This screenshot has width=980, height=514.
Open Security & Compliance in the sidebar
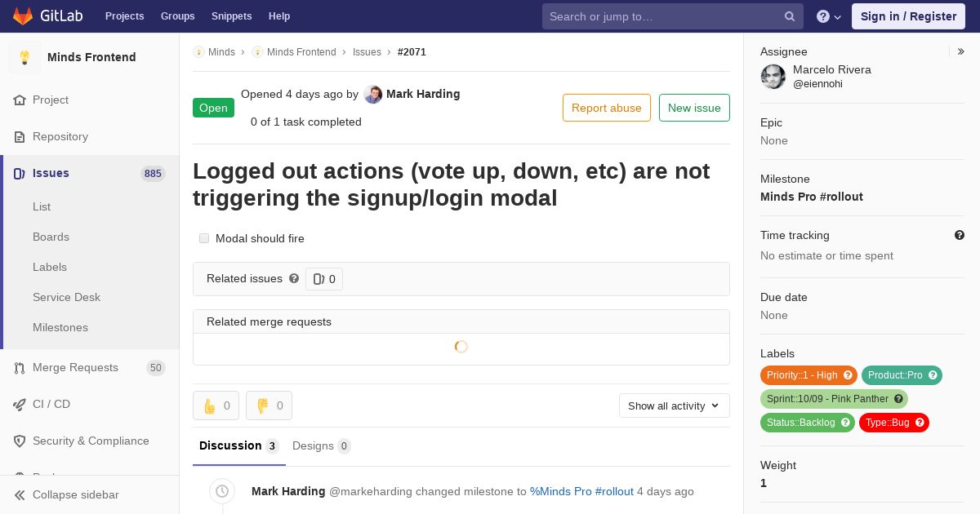[x=91, y=441]
